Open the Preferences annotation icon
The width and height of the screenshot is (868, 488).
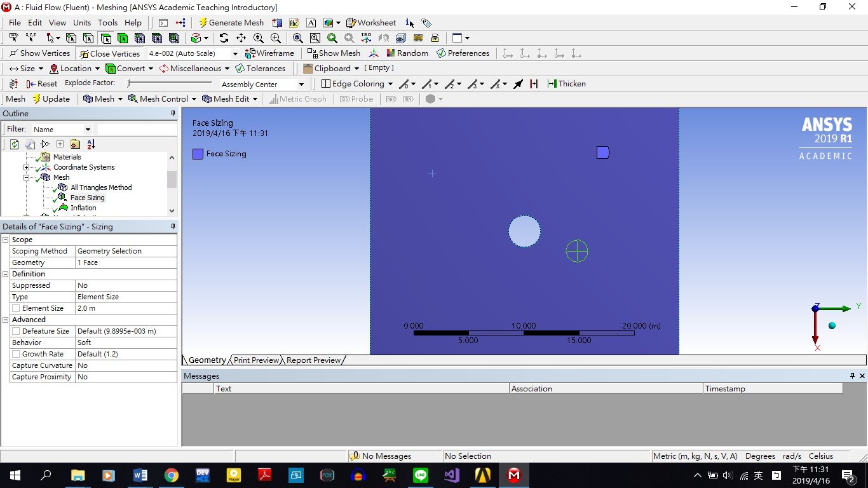[442, 53]
